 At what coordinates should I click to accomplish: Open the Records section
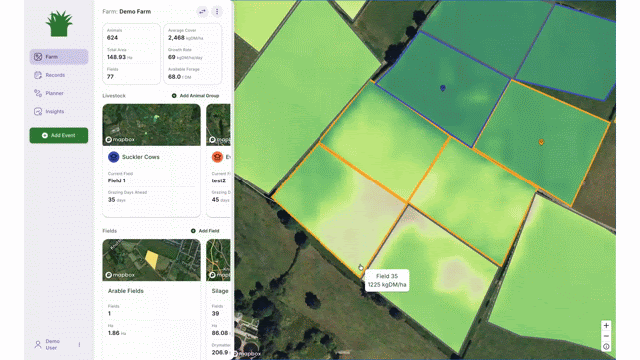click(55, 75)
